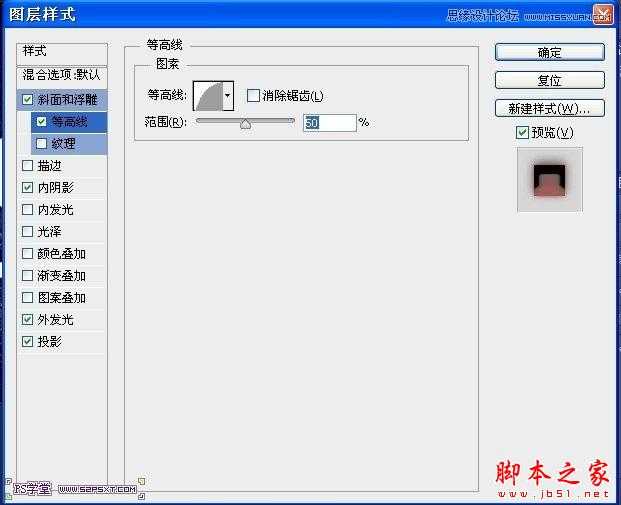Click the 范围 range slider handle
Image resolution: width=621 pixels, height=505 pixels.
pyautogui.click(x=246, y=124)
